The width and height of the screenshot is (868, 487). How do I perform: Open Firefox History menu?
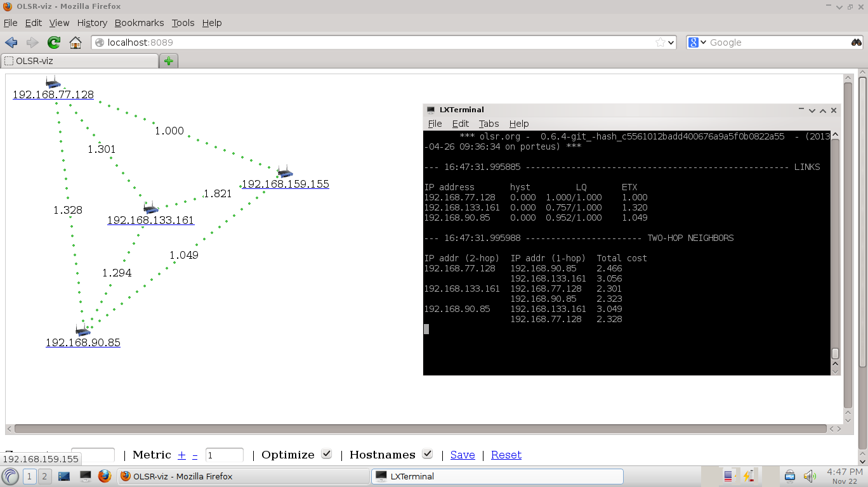(92, 23)
